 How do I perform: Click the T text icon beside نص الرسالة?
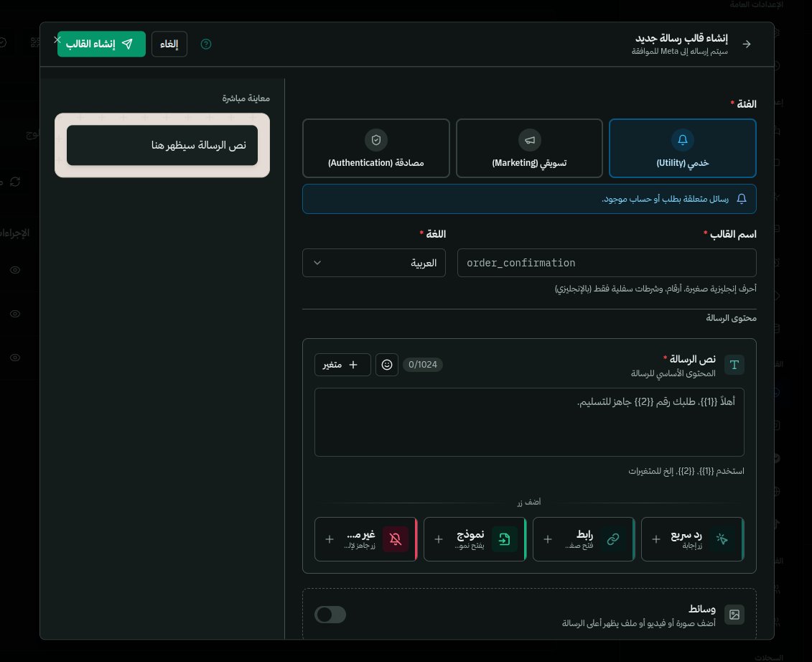tap(734, 365)
